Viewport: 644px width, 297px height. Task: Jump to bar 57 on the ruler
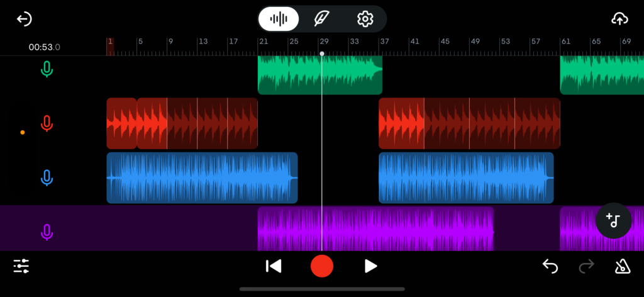[x=536, y=42]
